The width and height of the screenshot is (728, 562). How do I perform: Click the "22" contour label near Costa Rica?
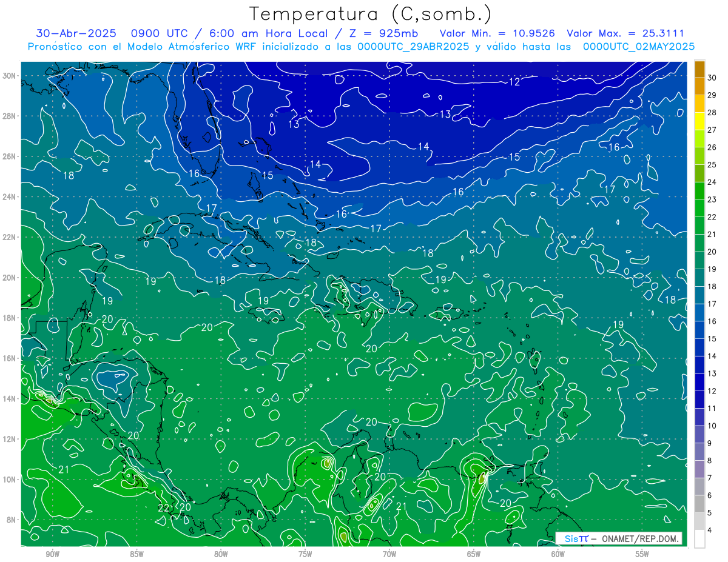[163, 508]
